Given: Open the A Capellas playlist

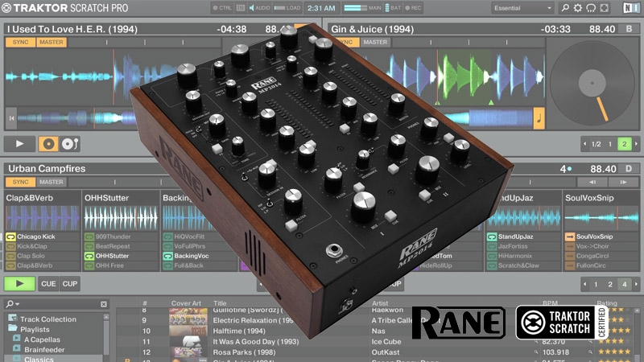Looking at the screenshot, I should tap(42, 339).
